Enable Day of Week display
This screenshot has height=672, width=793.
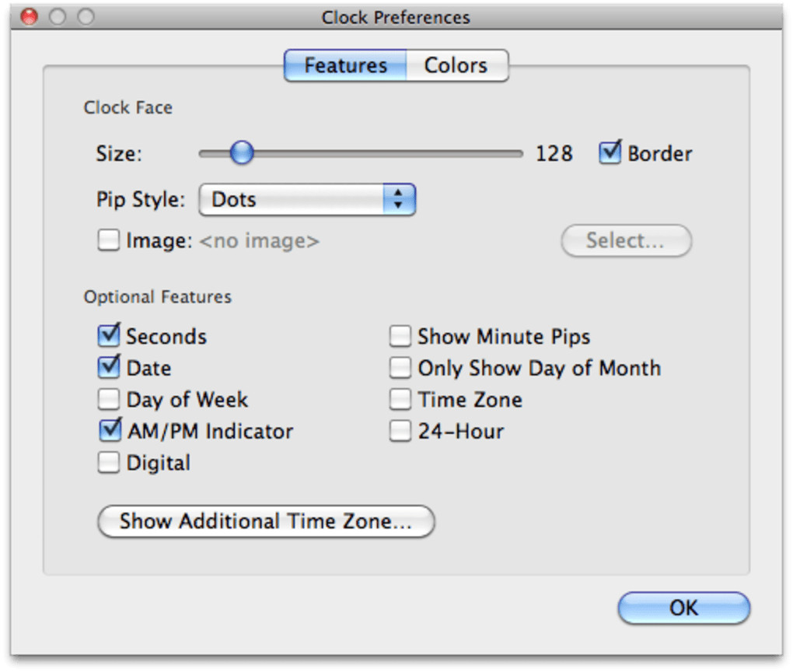tap(109, 400)
